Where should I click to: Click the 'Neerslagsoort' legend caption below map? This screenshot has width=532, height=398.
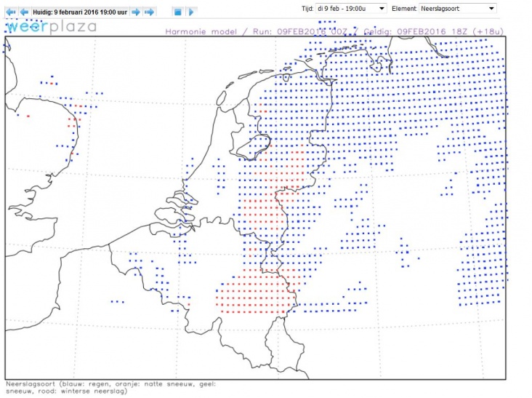pos(110,388)
